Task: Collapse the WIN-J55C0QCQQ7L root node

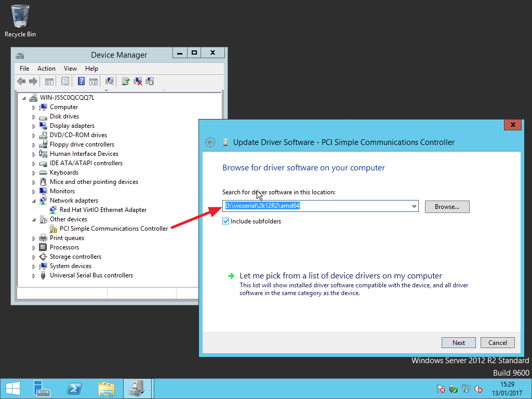Action: tap(24, 98)
